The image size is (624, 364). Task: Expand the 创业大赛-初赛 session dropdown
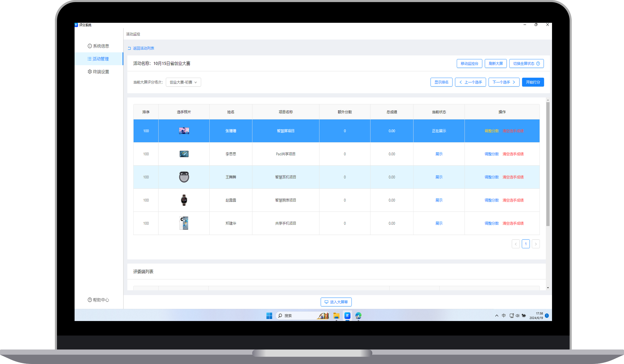(183, 82)
